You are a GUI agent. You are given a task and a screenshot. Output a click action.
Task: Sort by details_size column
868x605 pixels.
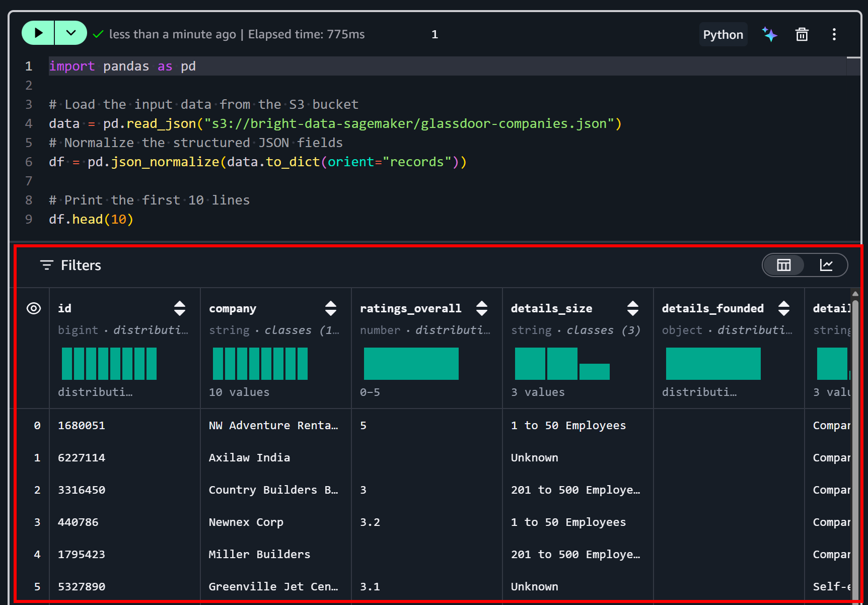click(633, 308)
